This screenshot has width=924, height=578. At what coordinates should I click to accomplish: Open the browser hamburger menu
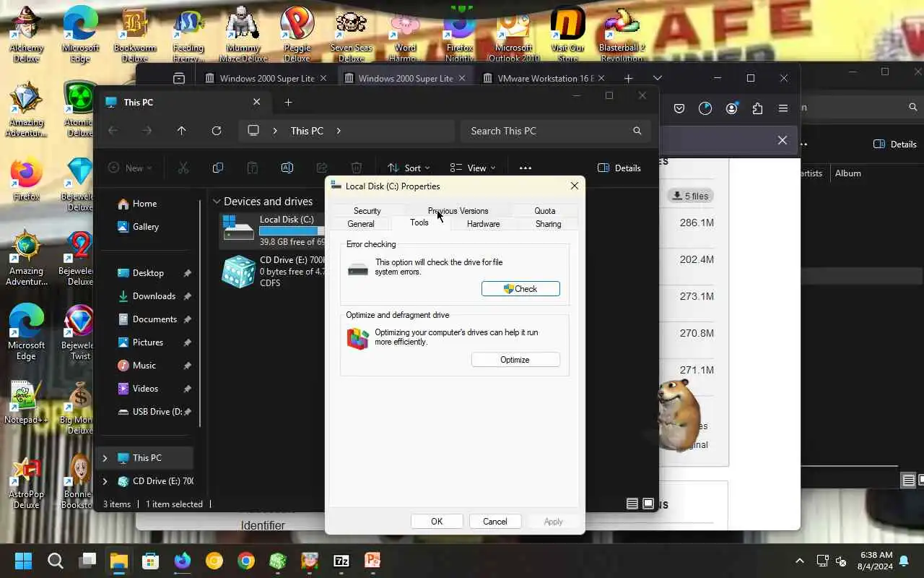[x=783, y=108]
